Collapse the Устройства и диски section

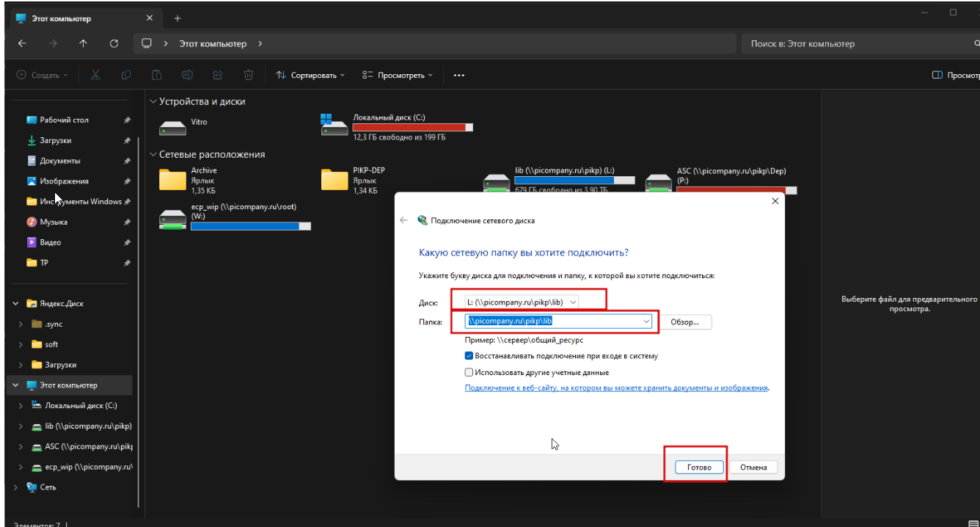click(x=153, y=101)
